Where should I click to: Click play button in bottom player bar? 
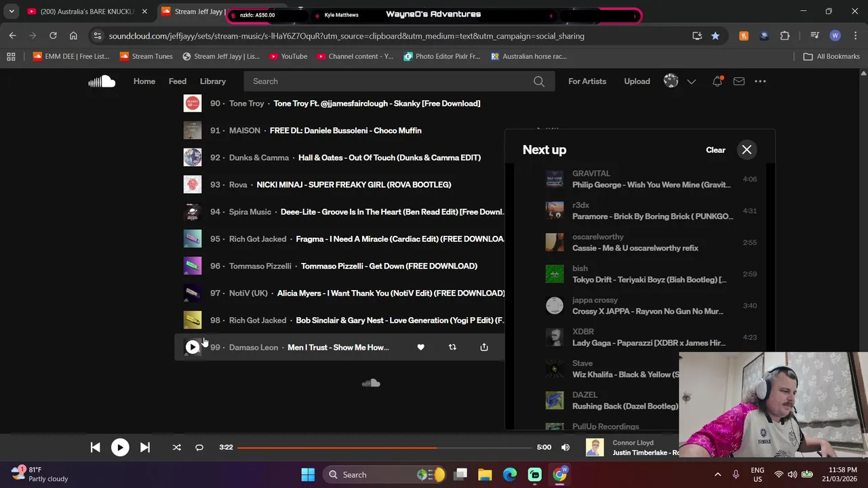[x=120, y=447]
